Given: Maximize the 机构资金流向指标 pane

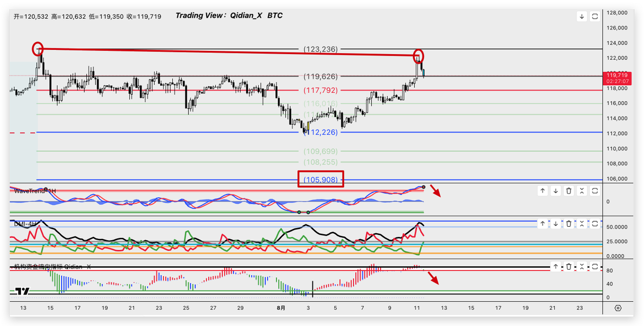Looking at the screenshot, I should [x=595, y=266].
